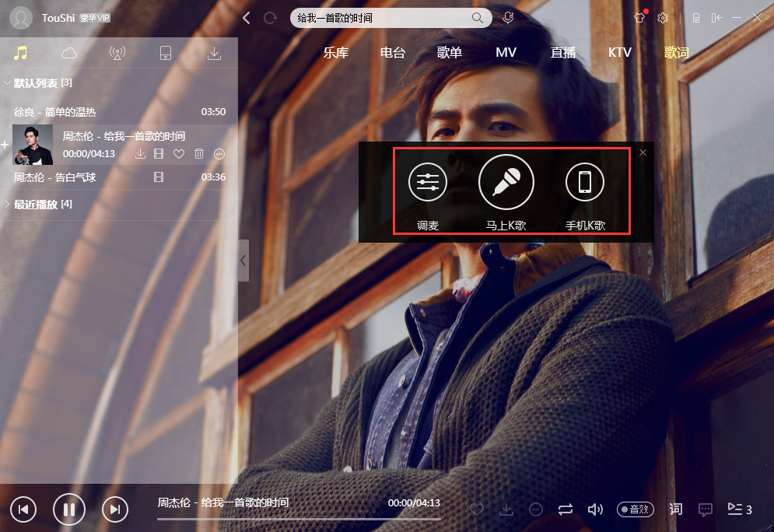Image resolution: width=774 pixels, height=532 pixels.
Task: Toggle the loop playback mode icon
Action: pyautogui.click(x=566, y=509)
